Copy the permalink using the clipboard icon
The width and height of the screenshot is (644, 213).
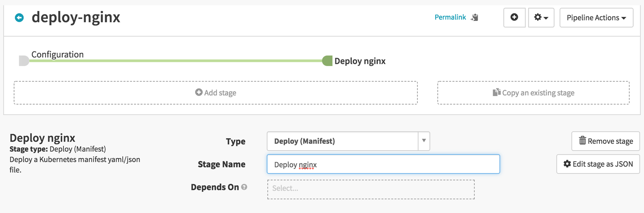[475, 17]
